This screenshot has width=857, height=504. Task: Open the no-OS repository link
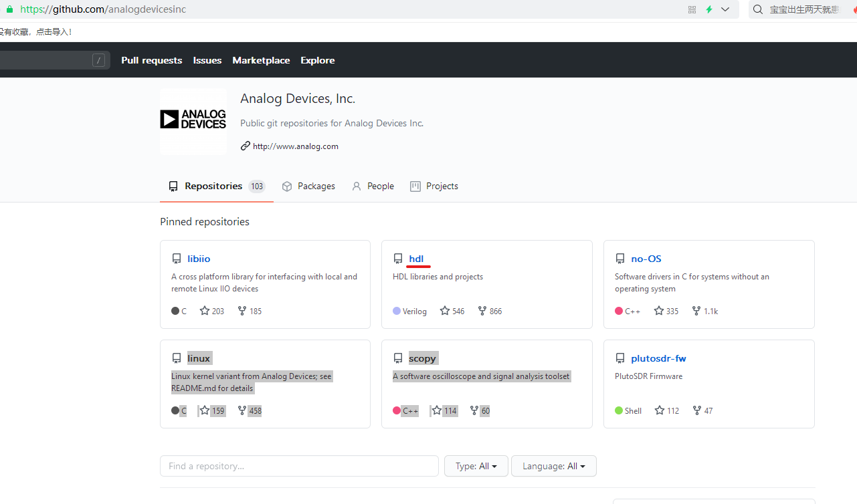pyautogui.click(x=646, y=259)
